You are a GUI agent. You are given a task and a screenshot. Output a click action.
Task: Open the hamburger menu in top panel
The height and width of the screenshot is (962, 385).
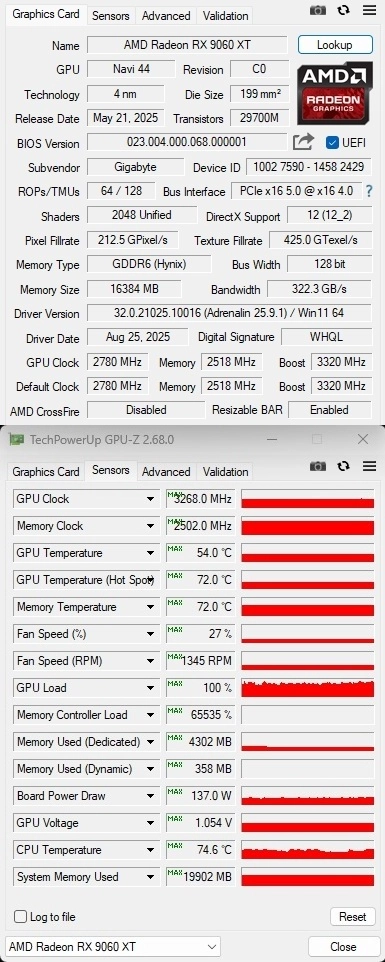(369, 10)
